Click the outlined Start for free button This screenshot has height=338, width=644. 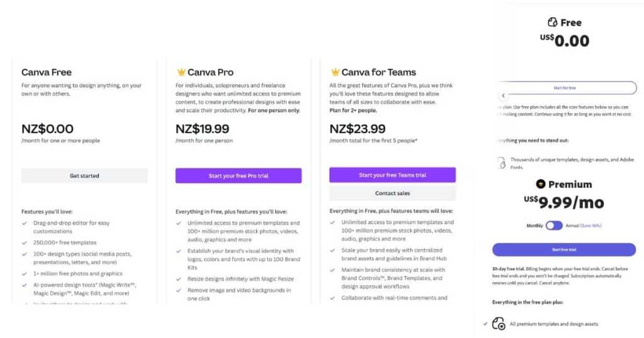[x=564, y=88]
